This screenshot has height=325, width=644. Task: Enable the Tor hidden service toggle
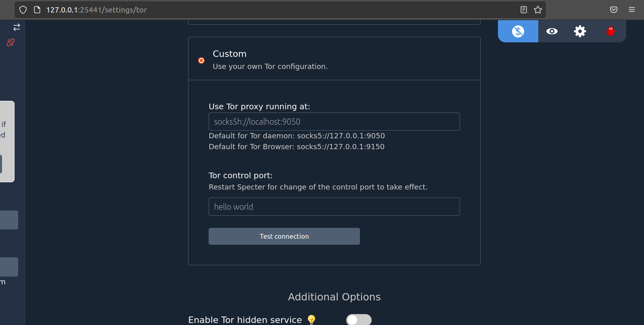[x=358, y=319]
